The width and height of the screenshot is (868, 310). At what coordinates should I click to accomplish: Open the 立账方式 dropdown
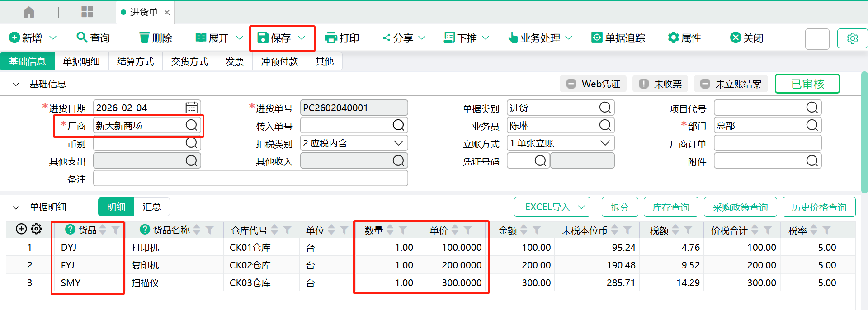tap(605, 143)
